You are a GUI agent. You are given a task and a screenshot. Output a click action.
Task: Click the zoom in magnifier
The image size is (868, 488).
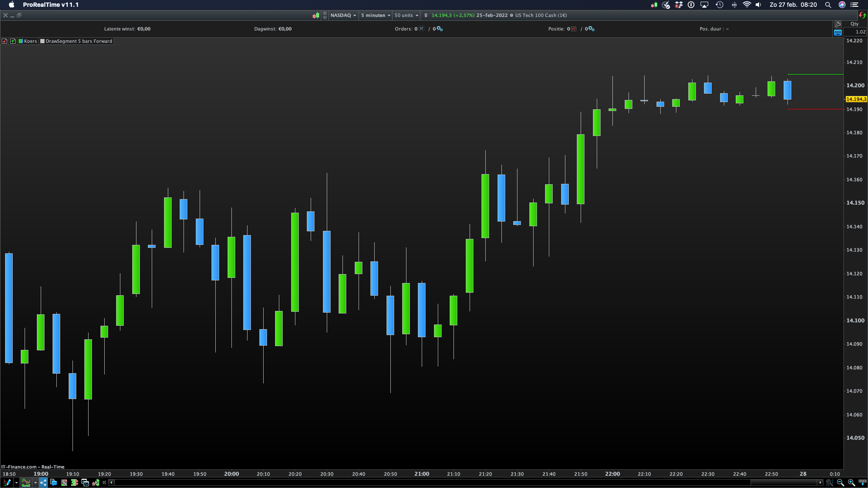pos(851,482)
